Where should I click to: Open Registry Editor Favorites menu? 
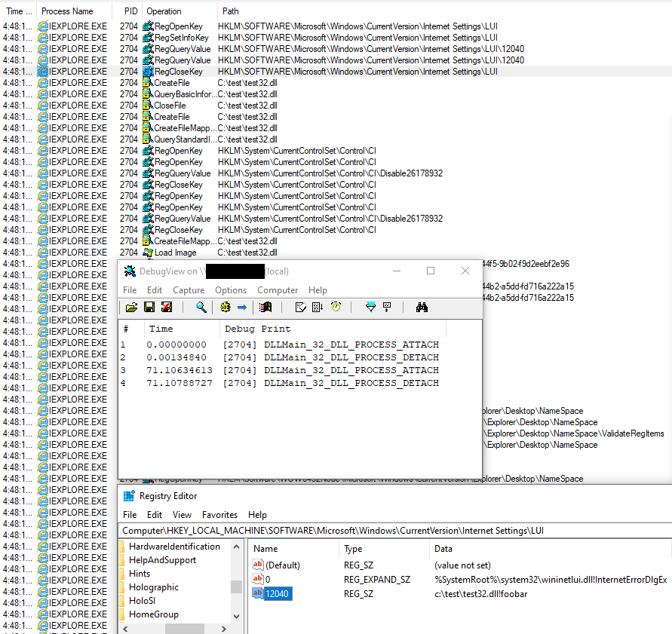click(220, 514)
